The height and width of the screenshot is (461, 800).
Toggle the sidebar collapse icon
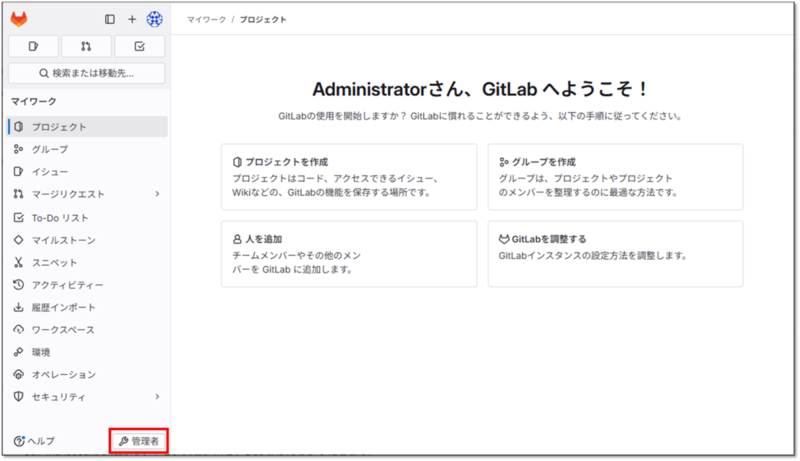[110, 19]
